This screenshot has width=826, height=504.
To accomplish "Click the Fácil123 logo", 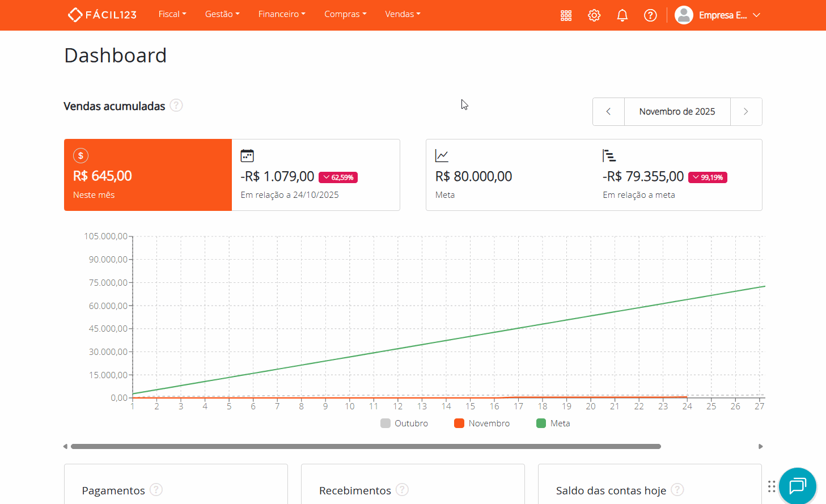I will click(102, 15).
